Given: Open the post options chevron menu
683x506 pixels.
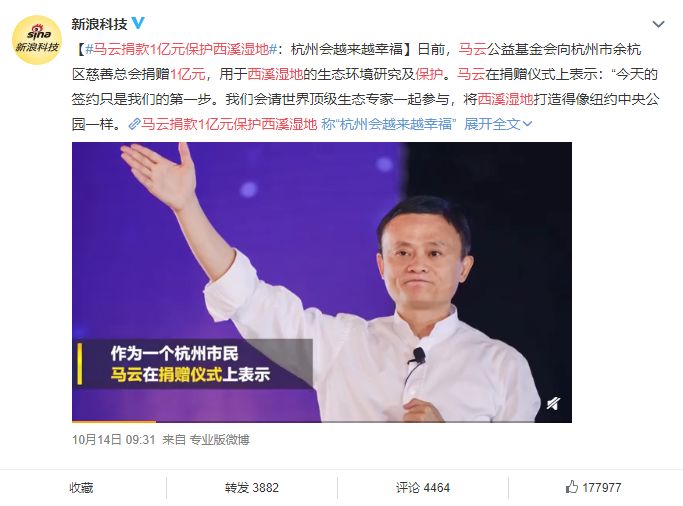Looking at the screenshot, I should 658,24.
